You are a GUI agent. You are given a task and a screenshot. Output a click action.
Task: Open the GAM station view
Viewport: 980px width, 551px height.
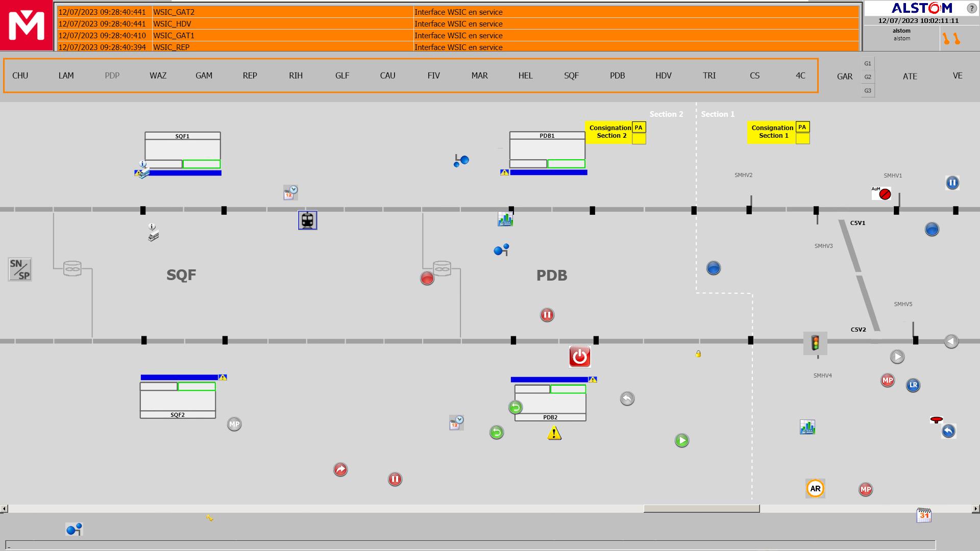coord(204,76)
